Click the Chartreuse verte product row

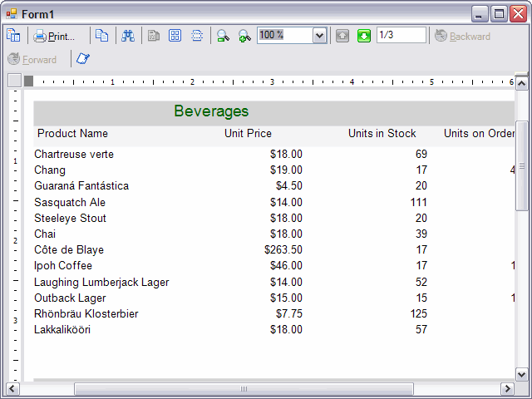pyautogui.click(x=74, y=155)
